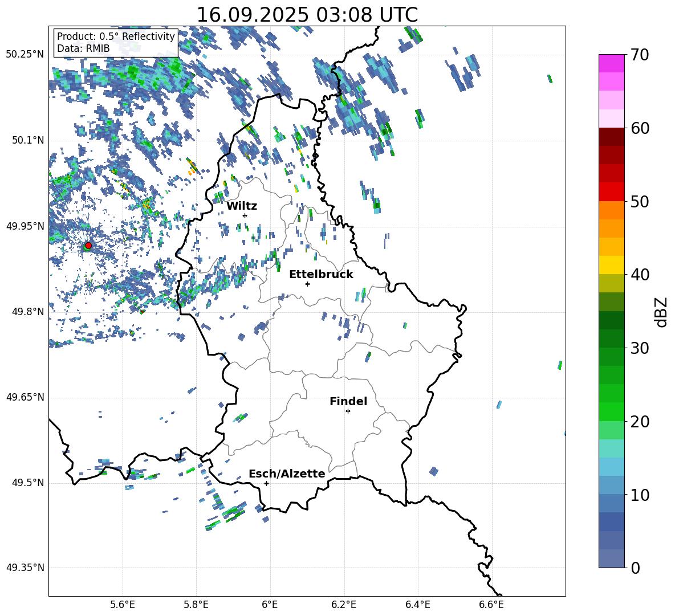Image resolution: width=675 pixels, height=616 pixels.
Task: Click "Product: 0.5° Reflectivity" text
Action: [x=116, y=36]
